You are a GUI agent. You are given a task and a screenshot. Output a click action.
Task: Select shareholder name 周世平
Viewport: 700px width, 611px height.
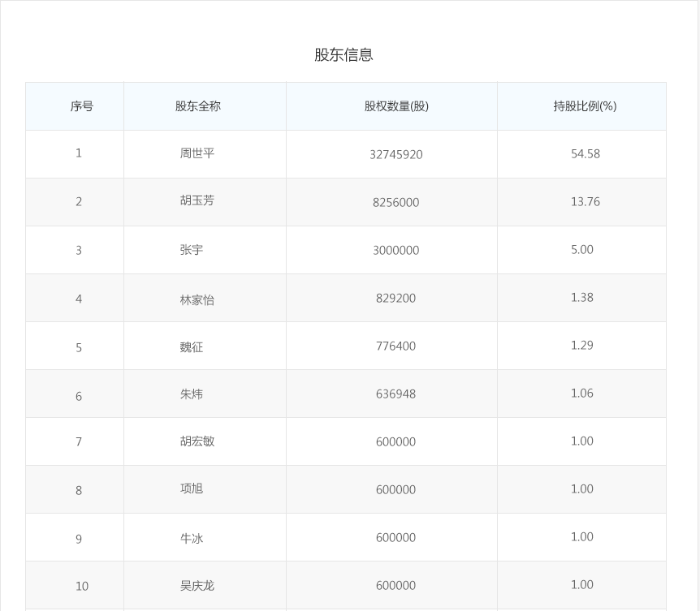(x=197, y=153)
